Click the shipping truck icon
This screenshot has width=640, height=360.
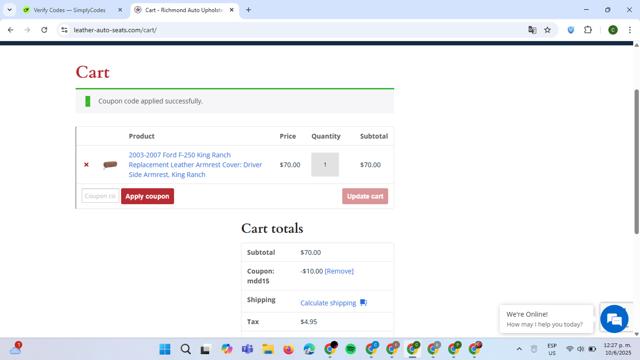point(363,302)
